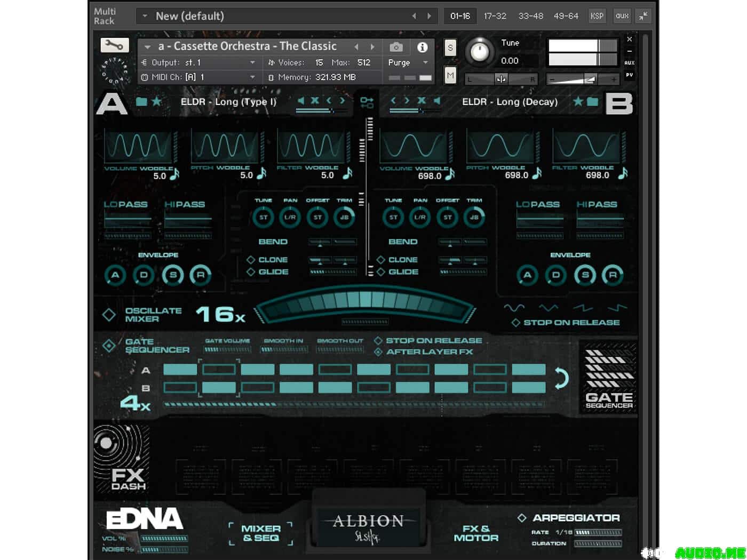Mute the instrument with M button
Image resolution: width=747 pixels, height=560 pixels.
point(450,76)
